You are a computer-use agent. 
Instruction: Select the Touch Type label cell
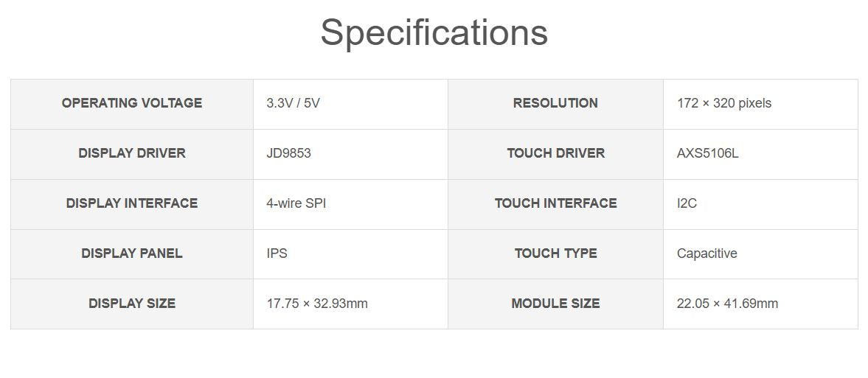coord(555,253)
